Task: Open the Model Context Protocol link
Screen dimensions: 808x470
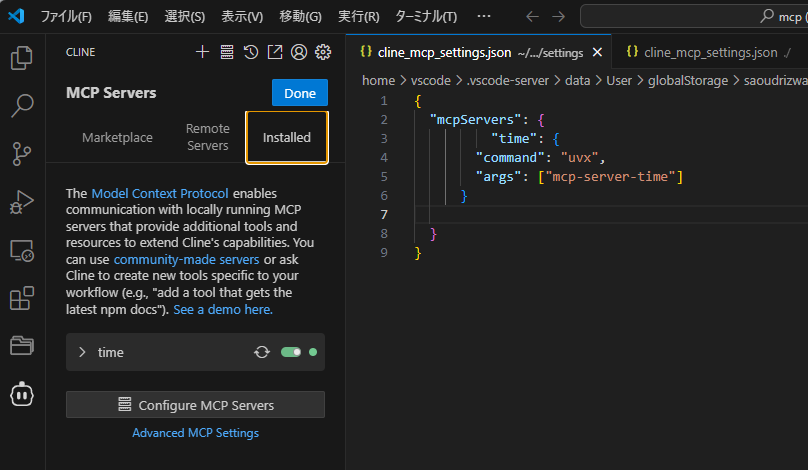Action: click(x=160, y=193)
